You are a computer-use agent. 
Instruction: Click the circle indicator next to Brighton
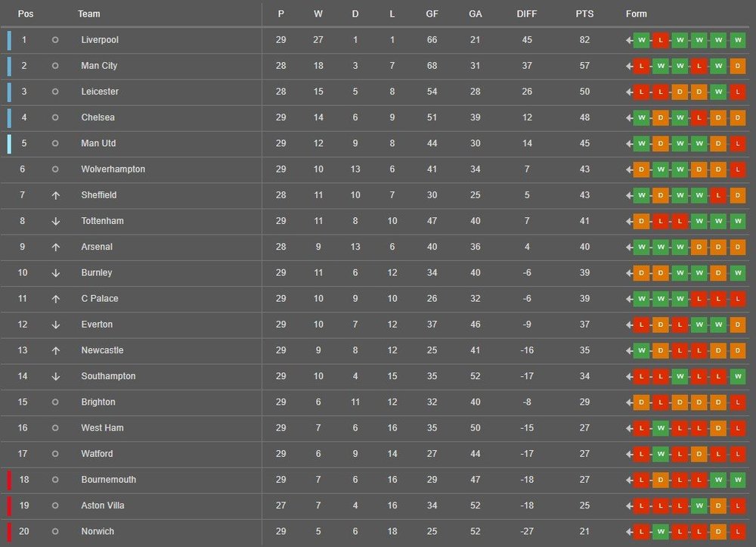[55, 402]
